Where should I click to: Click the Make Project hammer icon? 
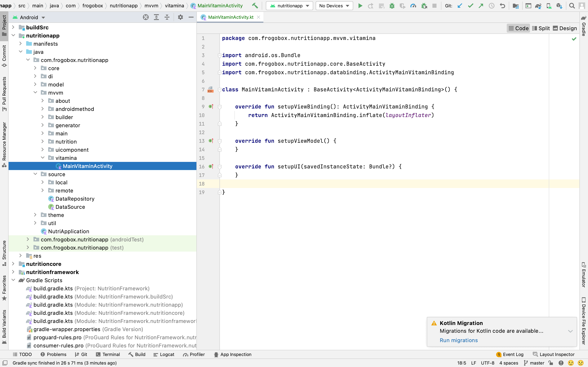(255, 6)
